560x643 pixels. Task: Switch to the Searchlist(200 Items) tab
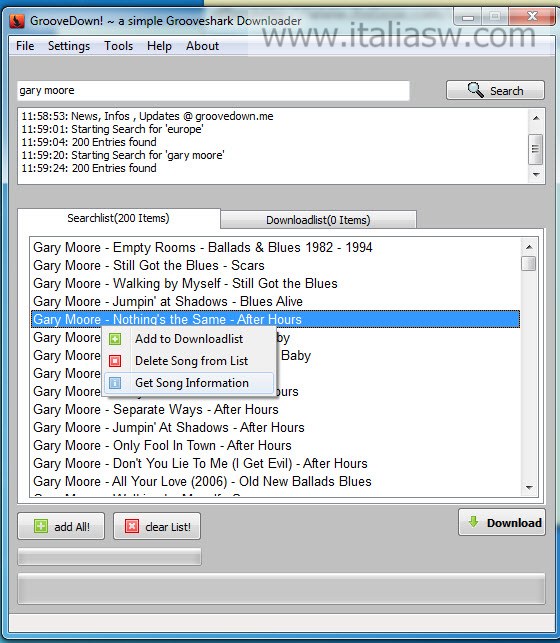(118, 218)
